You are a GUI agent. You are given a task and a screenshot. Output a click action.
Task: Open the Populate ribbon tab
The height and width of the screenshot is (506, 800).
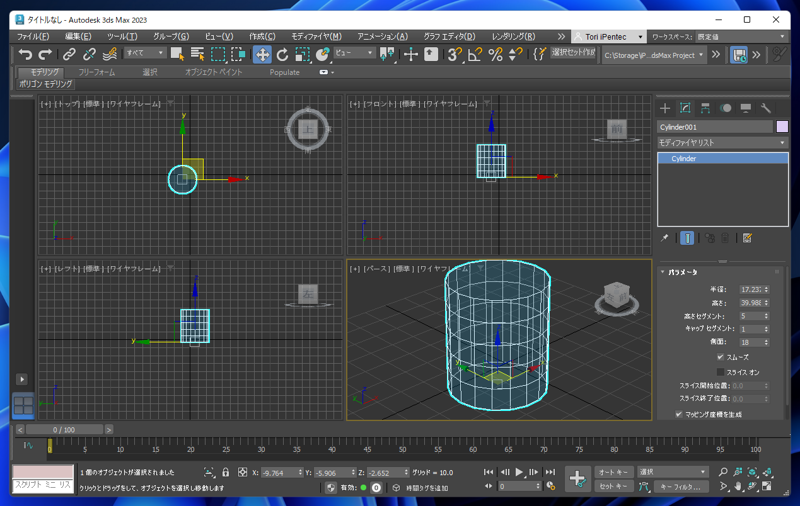click(284, 72)
